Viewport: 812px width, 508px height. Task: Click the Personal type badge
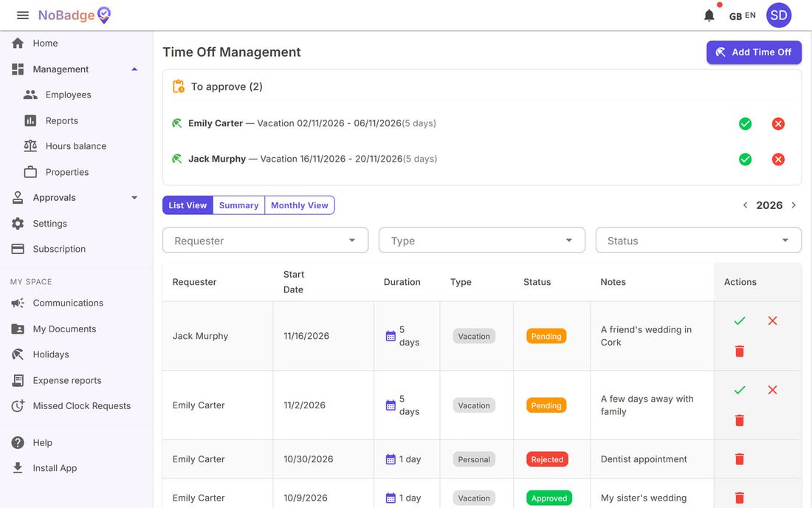coord(474,459)
